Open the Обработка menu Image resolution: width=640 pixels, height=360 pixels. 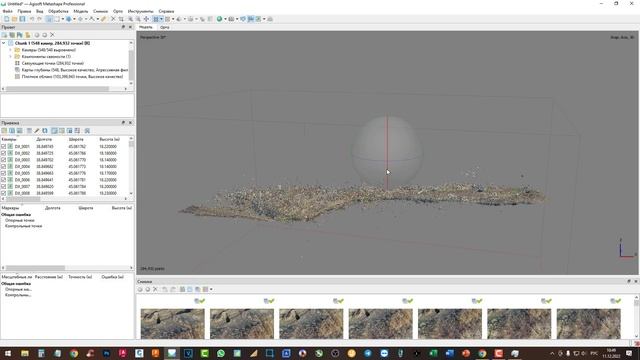(x=58, y=11)
